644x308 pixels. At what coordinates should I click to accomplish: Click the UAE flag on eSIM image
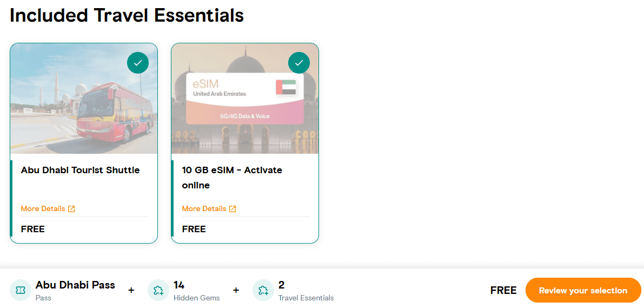coord(286,88)
